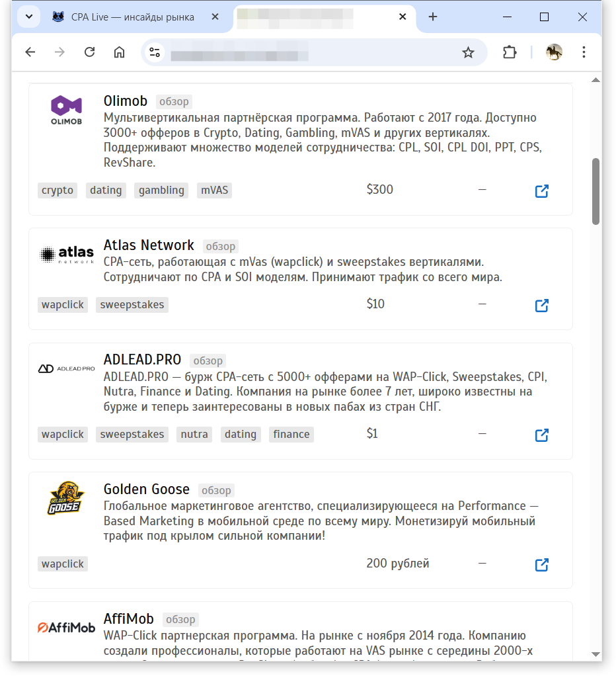
Task: Open the Atlas Network title link
Action: tap(149, 245)
